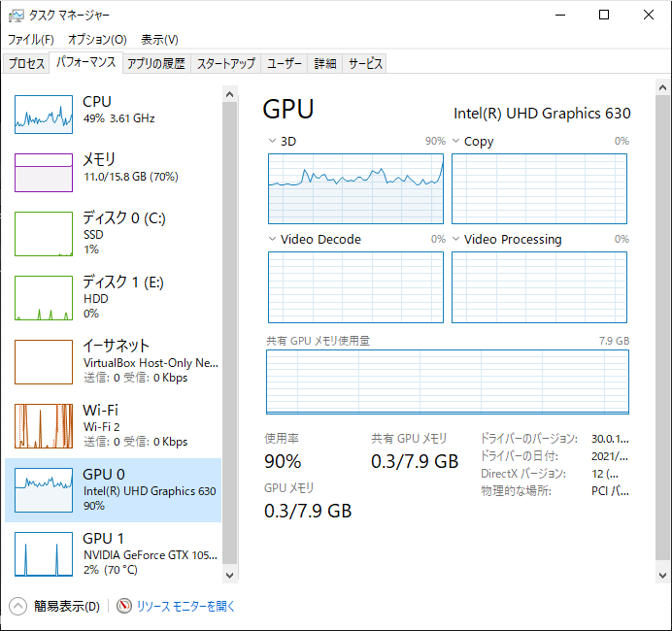Select the Ethernet graph thumbnail
Image resolution: width=672 pixels, height=631 pixels.
(44, 361)
